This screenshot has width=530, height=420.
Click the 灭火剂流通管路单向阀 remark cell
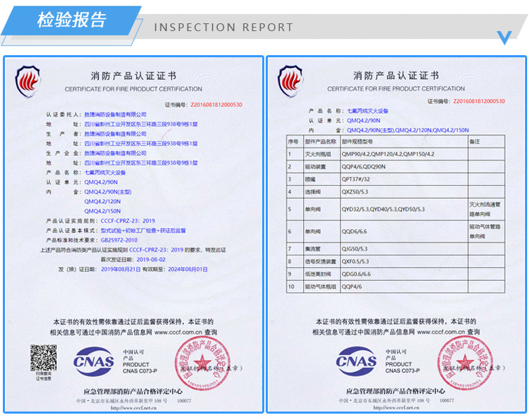486,209
